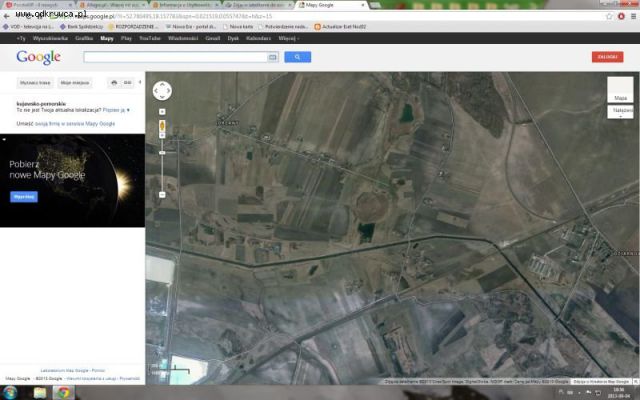Open Wiadomości in the Google bar
The height and width of the screenshot is (400, 640).
point(183,38)
